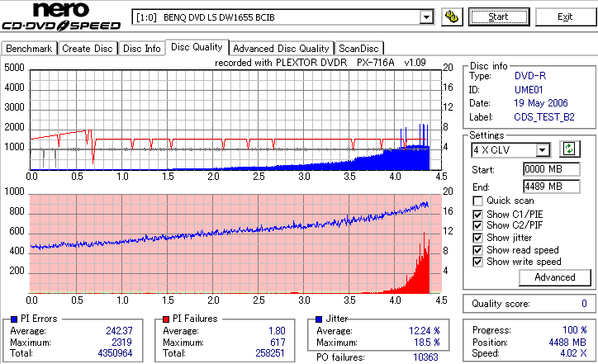Image resolution: width=598 pixels, height=364 pixels.
Task: Switch to the ScanDisc tab
Action: tap(358, 49)
